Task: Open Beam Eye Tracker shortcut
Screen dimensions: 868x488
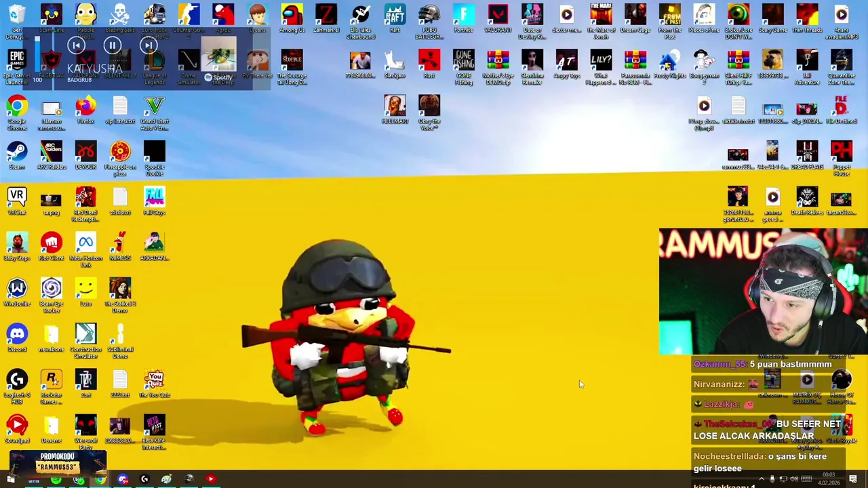Action: pyautogui.click(x=52, y=296)
